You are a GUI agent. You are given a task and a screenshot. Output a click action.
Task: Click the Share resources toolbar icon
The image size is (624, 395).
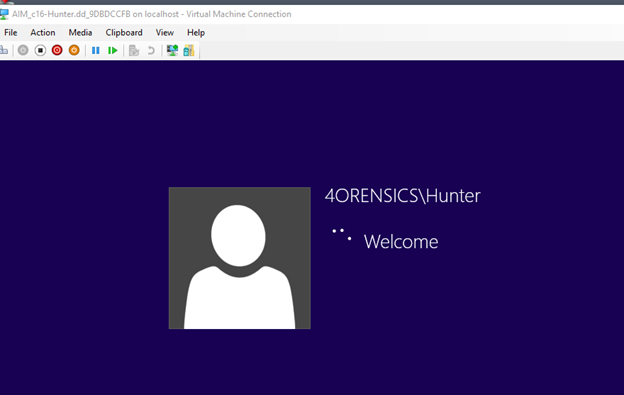189,51
